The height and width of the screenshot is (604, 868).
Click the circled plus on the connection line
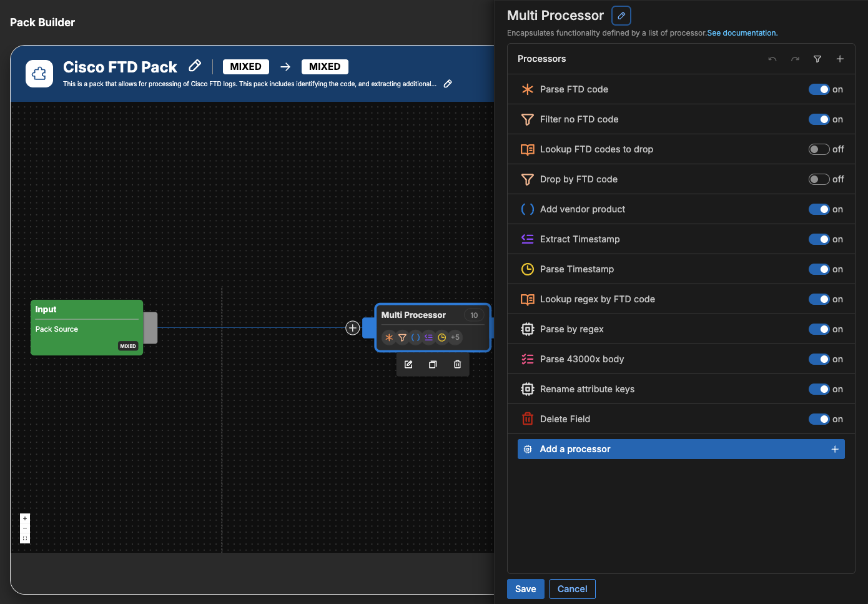(x=353, y=328)
